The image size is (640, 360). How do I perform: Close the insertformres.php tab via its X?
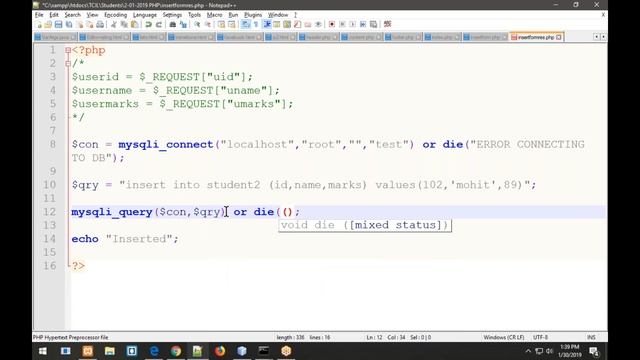click(x=559, y=37)
